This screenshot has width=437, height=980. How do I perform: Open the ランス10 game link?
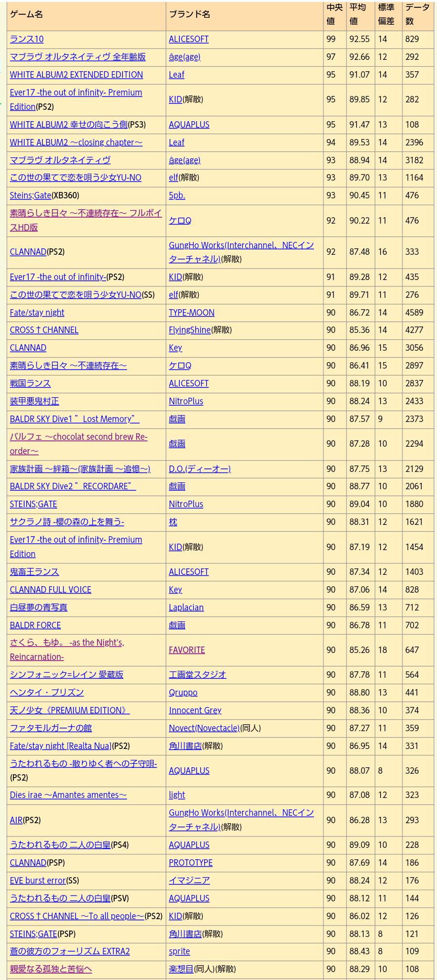27,39
